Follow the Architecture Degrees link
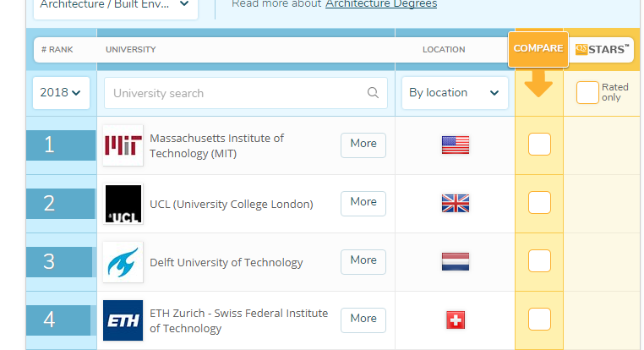This screenshot has width=644, height=350. coord(381,4)
